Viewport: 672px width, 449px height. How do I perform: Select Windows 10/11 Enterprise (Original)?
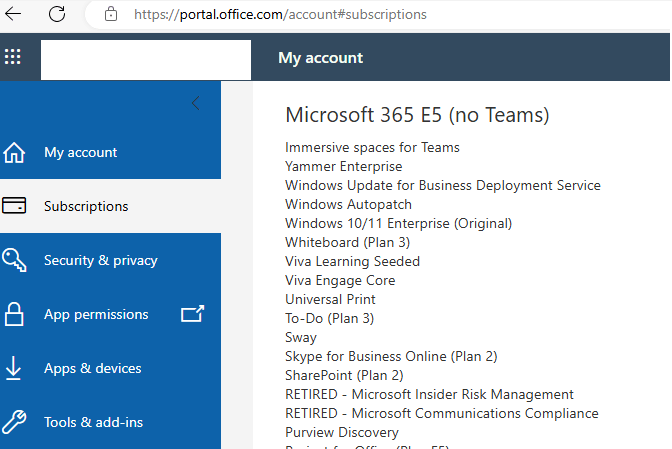(399, 224)
